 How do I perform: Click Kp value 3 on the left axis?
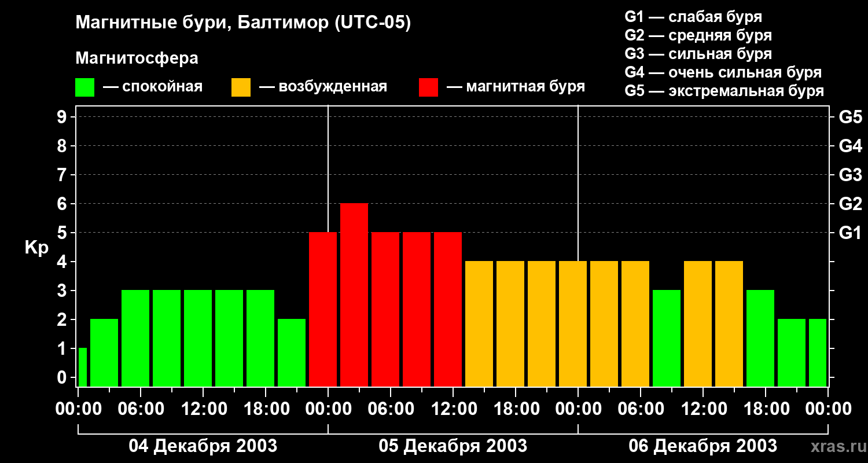click(63, 291)
